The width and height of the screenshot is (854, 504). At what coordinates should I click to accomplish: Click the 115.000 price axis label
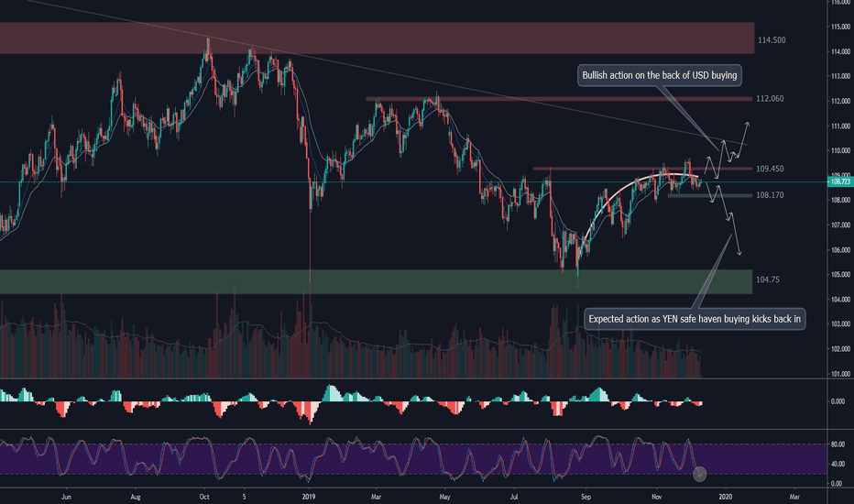click(x=840, y=27)
